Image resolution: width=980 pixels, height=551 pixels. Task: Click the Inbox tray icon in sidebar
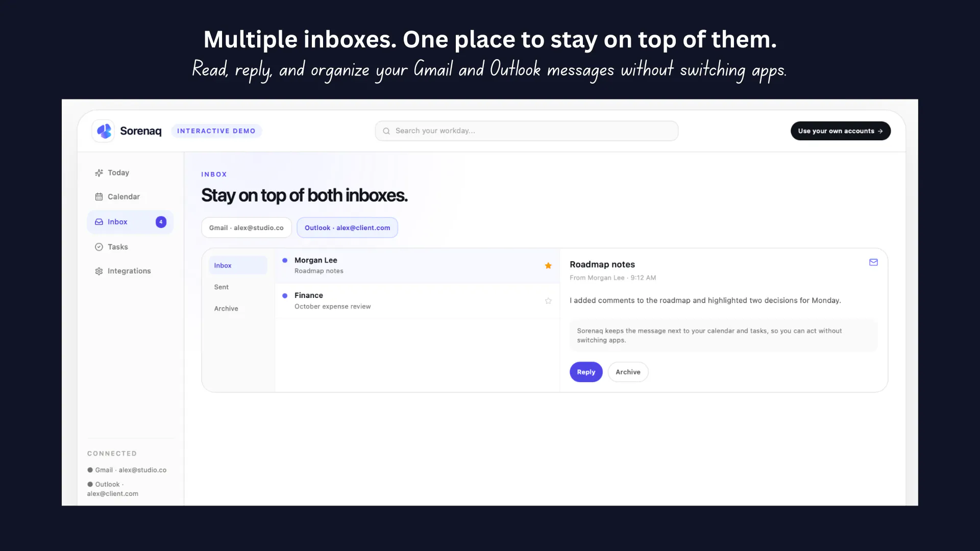click(x=99, y=222)
